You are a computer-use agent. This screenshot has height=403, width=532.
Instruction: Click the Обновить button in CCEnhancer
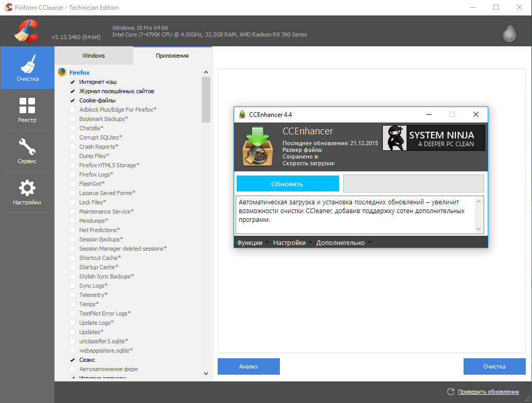click(288, 184)
